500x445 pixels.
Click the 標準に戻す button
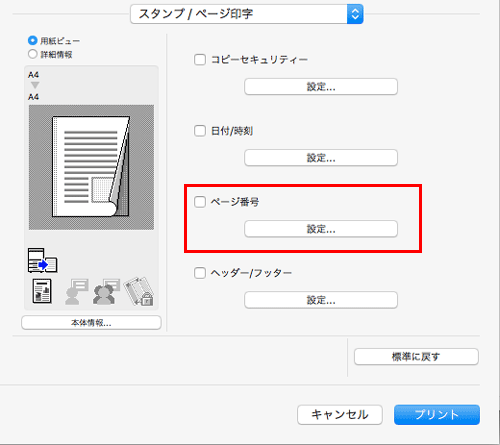point(416,357)
